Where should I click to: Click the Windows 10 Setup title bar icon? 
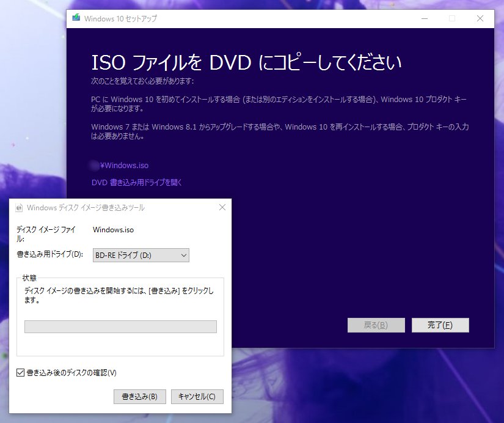coord(76,17)
